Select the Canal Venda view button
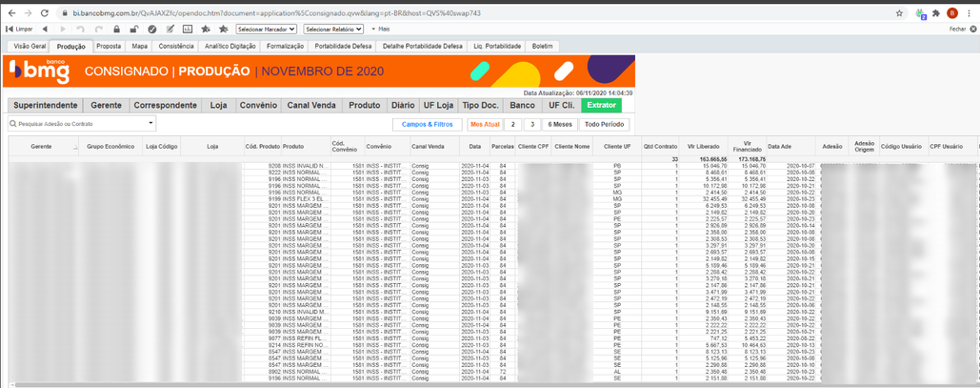The height and width of the screenshot is (388, 980). click(x=311, y=105)
